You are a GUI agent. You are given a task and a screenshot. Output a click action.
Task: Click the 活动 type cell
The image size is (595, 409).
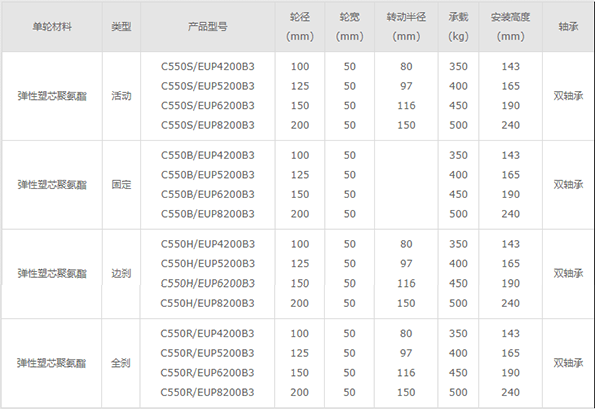coord(121,96)
